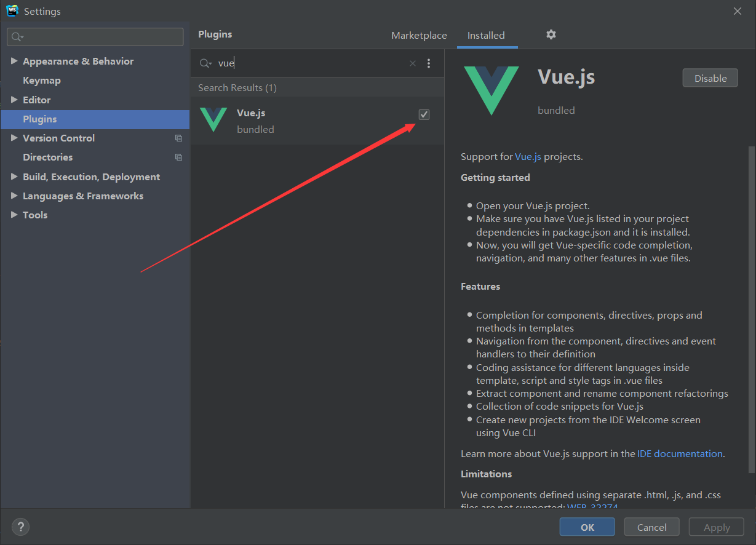Open plugin search options three-dot menu
The height and width of the screenshot is (545, 756).
point(429,63)
